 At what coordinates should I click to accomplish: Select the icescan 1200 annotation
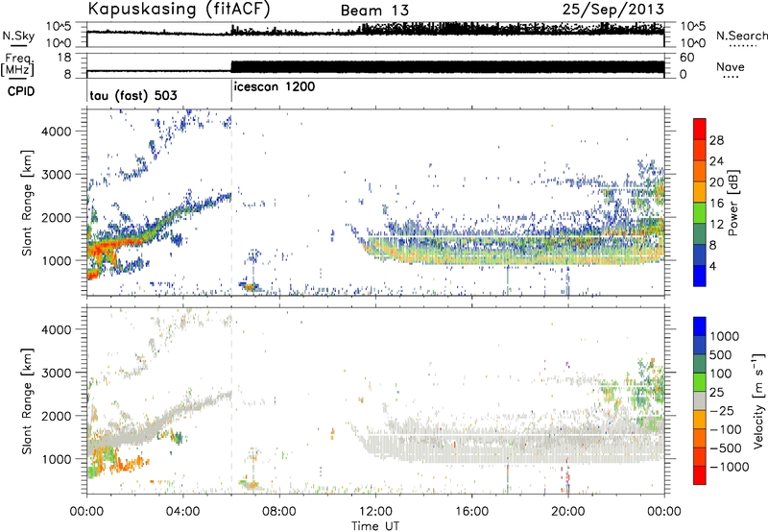[x=275, y=87]
